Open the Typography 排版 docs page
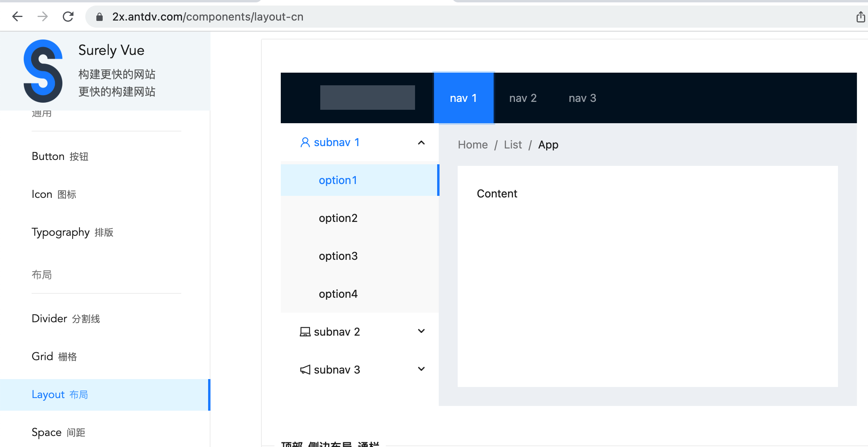868x447 pixels. (x=105, y=232)
